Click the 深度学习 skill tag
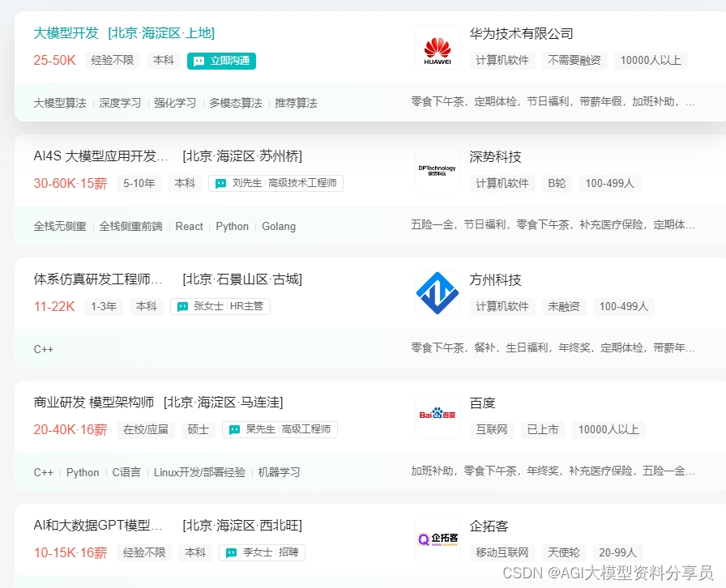The image size is (726, 588). (x=120, y=103)
